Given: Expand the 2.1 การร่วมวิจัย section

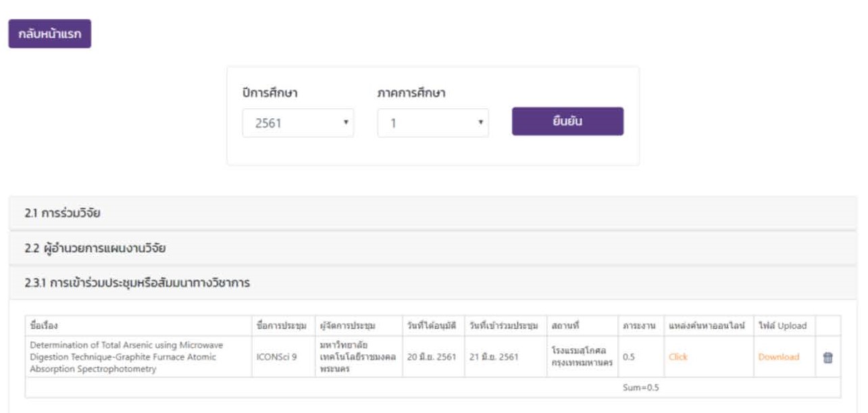Looking at the screenshot, I should pos(63,214).
